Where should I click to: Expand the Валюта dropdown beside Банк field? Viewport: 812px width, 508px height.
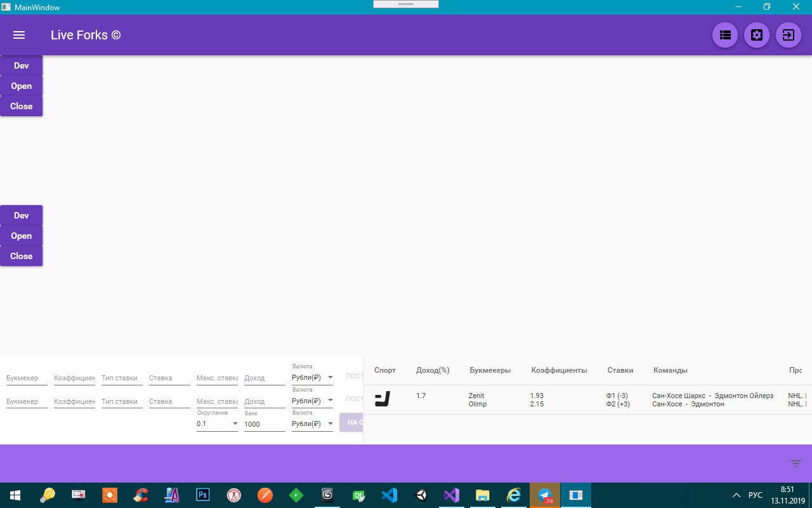pyautogui.click(x=312, y=424)
